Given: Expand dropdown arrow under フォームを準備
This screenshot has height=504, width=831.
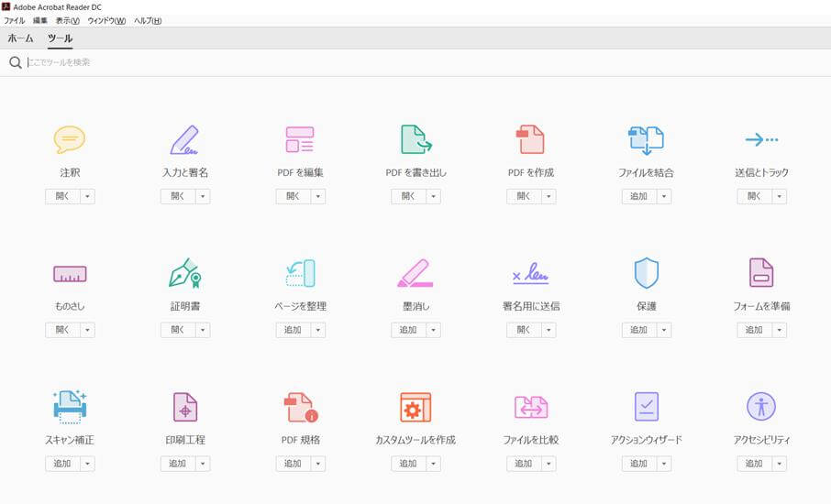Looking at the screenshot, I should [780, 330].
